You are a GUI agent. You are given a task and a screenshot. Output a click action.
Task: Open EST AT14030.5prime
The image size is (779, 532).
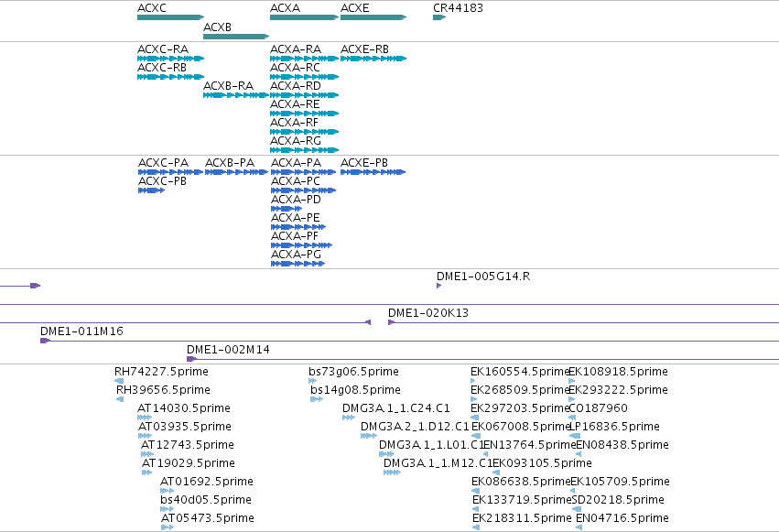[x=145, y=418]
